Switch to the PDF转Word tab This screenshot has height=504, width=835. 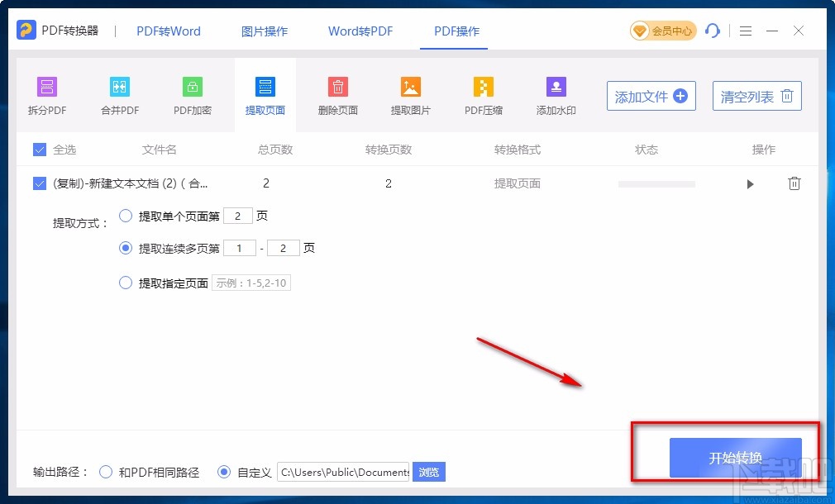tap(168, 31)
